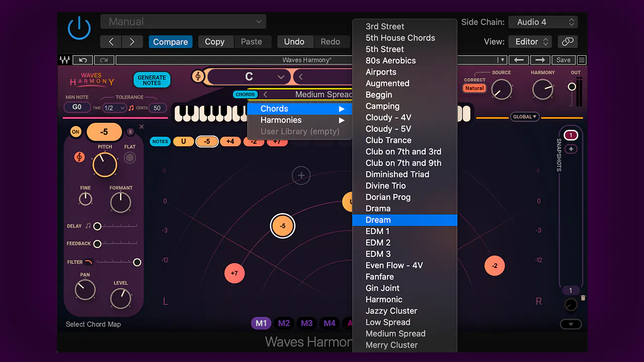
Task: Click the PITCH knob
Action: tap(105, 164)
